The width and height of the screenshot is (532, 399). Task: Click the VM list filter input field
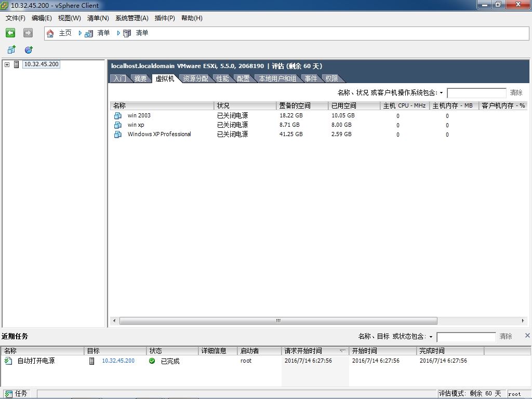pos(477,93)
